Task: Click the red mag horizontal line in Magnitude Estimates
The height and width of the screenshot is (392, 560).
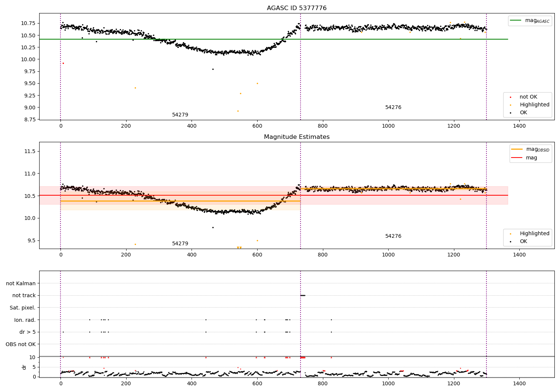Action: click(274, 195)
